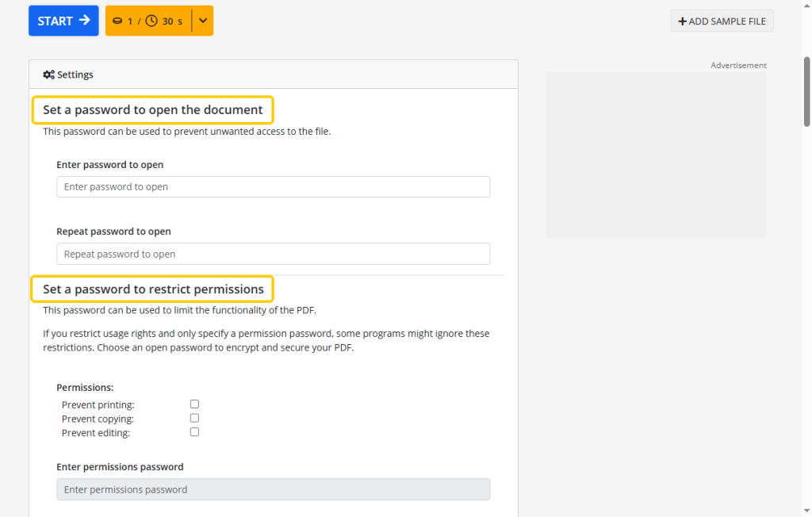Focus the Enter password to open field
812x517 pixels.
click(x=274, y=186)
